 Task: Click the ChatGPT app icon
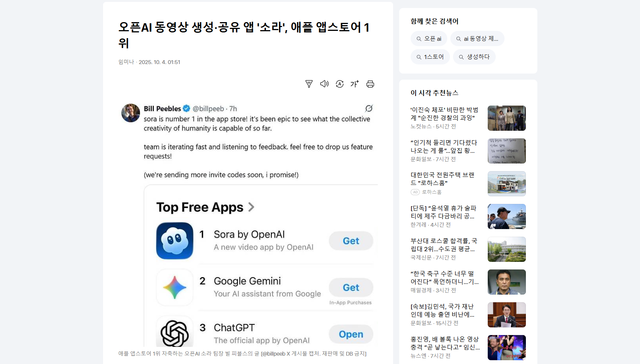pyautogui.click(x=175, y=332)
